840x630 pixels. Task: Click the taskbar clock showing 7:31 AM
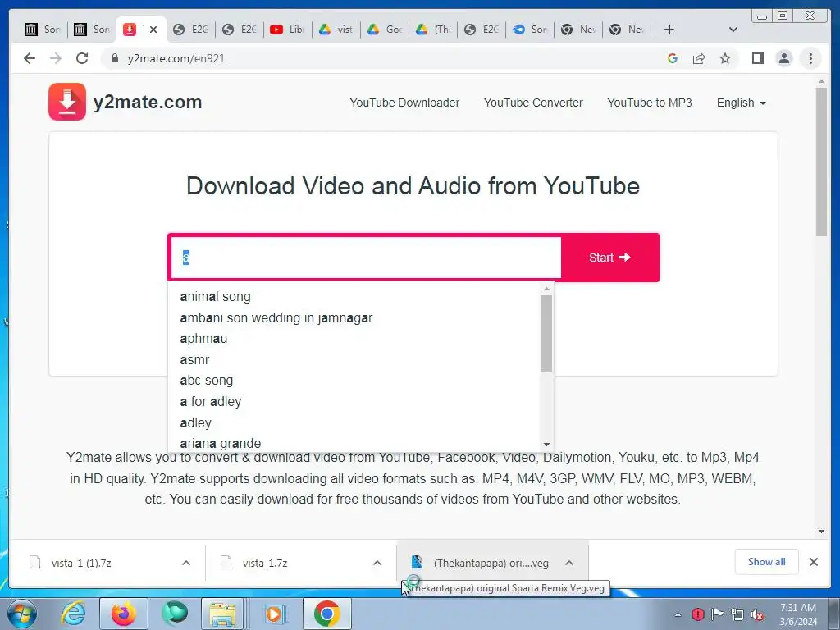click(x=798, y=614)
